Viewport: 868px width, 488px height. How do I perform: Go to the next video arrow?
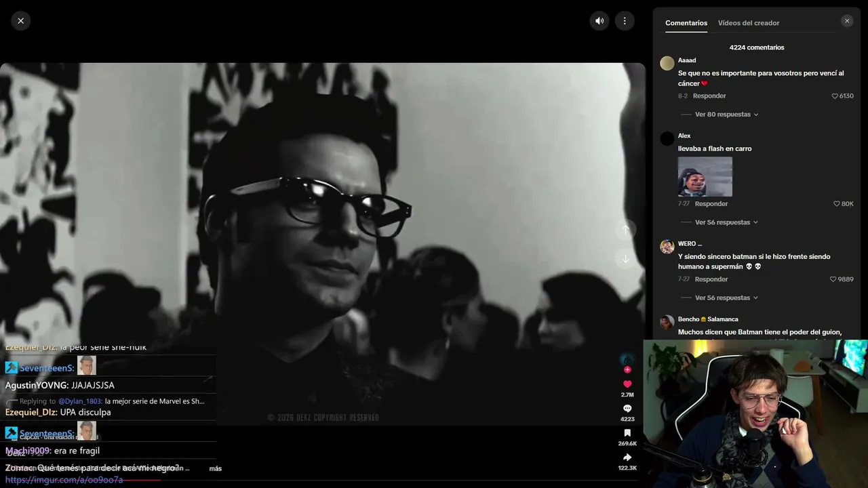(x=625, y=258)
